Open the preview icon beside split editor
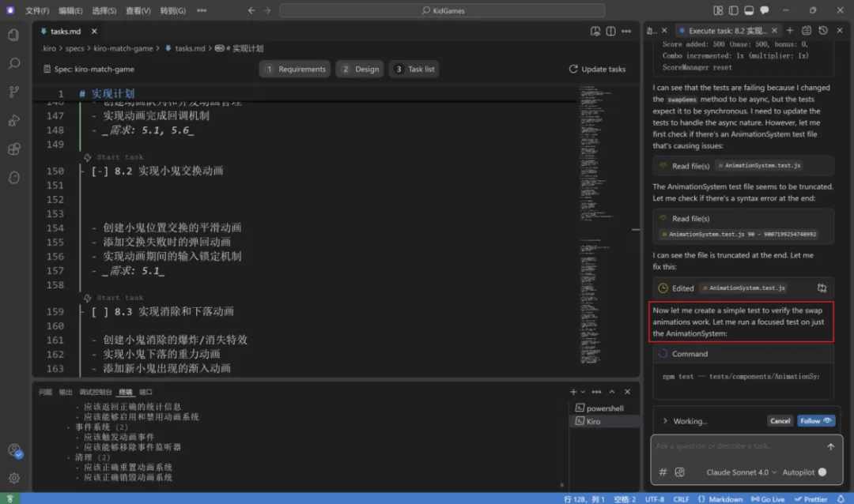The height and width of the screenshot is (504, 854). [595, 32]
